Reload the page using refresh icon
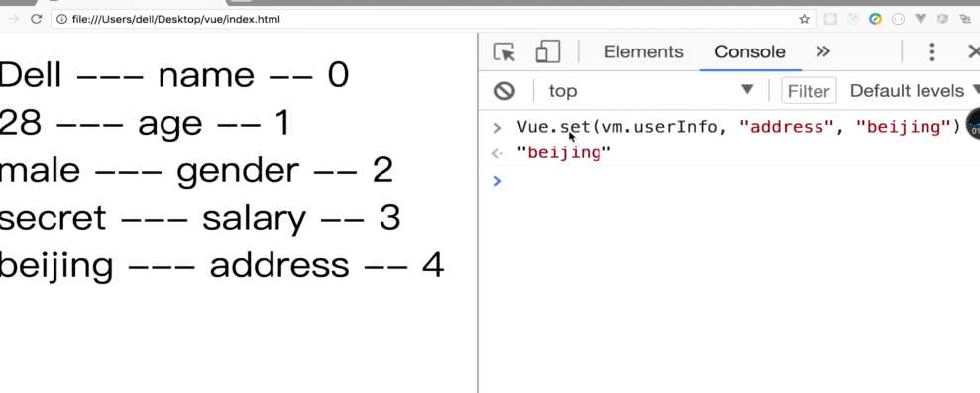 [x=37, y=20]
